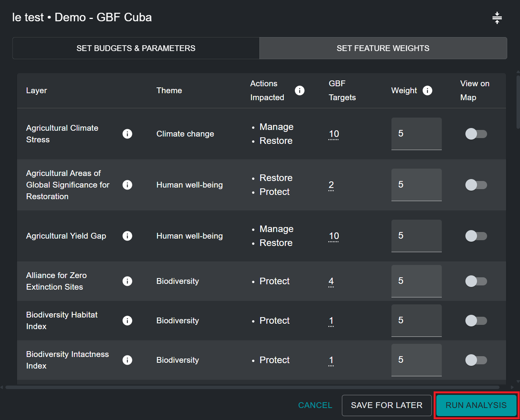Enable map view for Agricultural Yield Gap
520x420 pixels.
[476, 236]
